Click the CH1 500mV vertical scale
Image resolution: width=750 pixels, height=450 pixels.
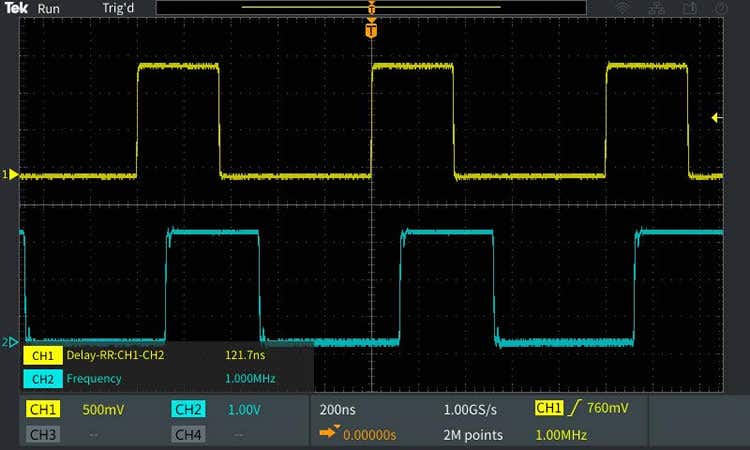(x=103, y=410)
